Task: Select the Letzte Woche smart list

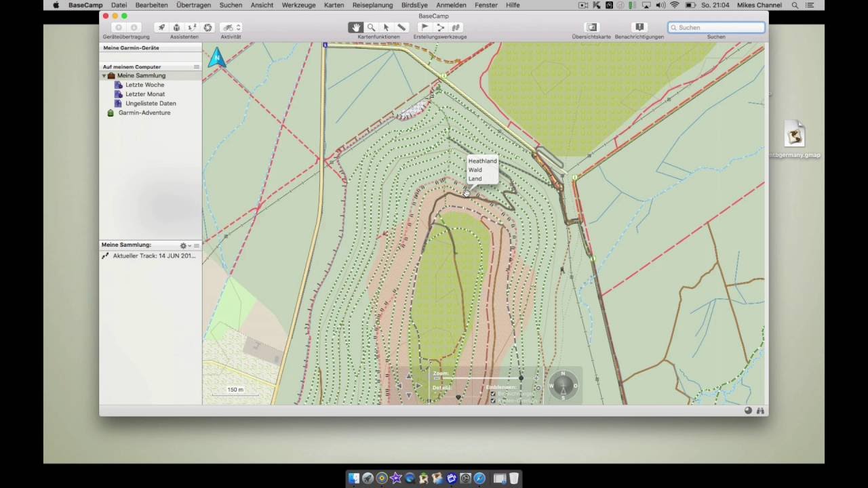Action: click(x=144, y=85)
